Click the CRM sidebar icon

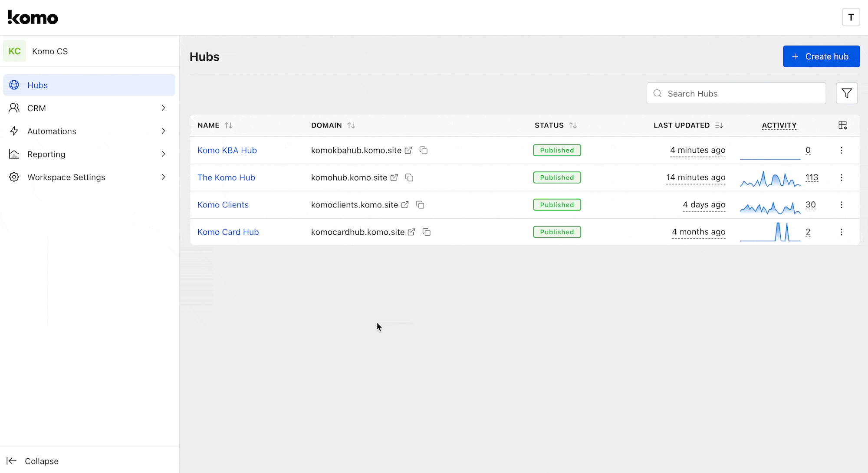pos(15,108)
